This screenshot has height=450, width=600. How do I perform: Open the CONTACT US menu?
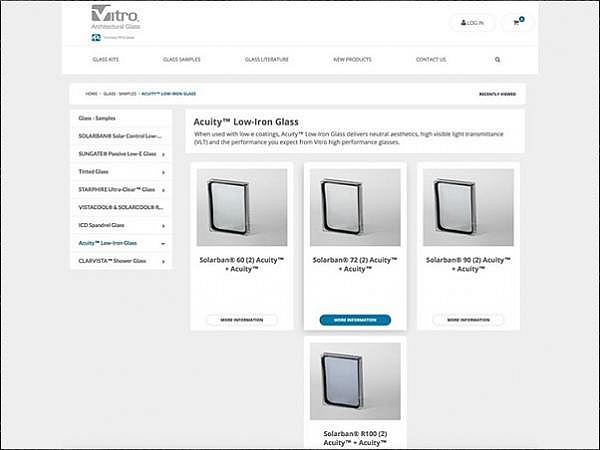(x=431, y=60)
